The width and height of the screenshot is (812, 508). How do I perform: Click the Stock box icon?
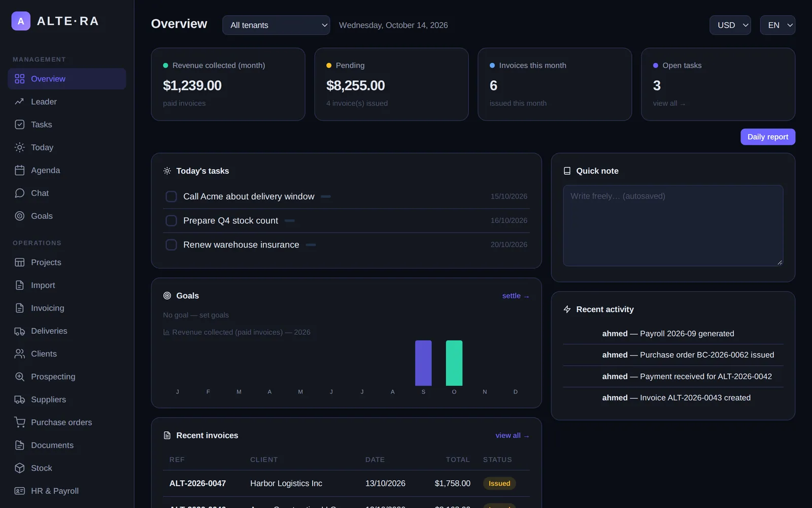click(19, 468)
